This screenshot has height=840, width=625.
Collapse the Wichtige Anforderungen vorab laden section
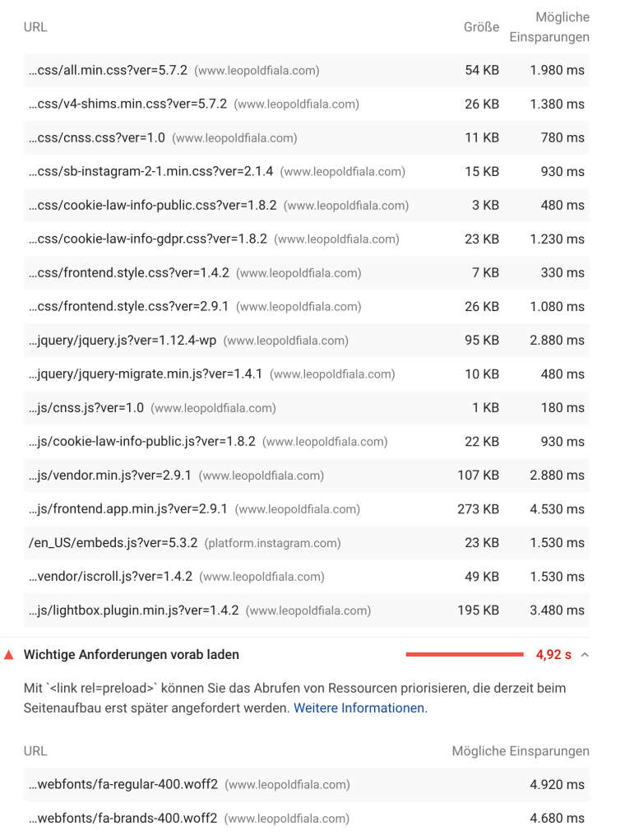click(x=585, y=655)
